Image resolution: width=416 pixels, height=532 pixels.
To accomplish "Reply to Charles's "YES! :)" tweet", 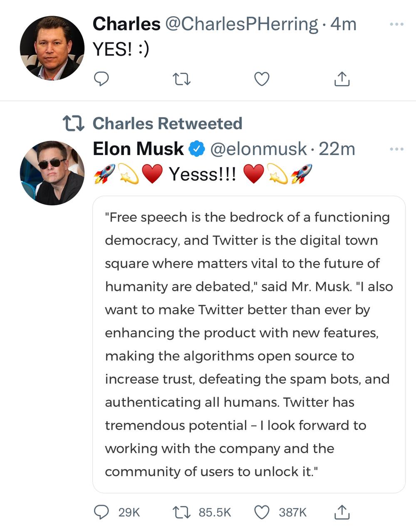I will [x=101, y=79].
